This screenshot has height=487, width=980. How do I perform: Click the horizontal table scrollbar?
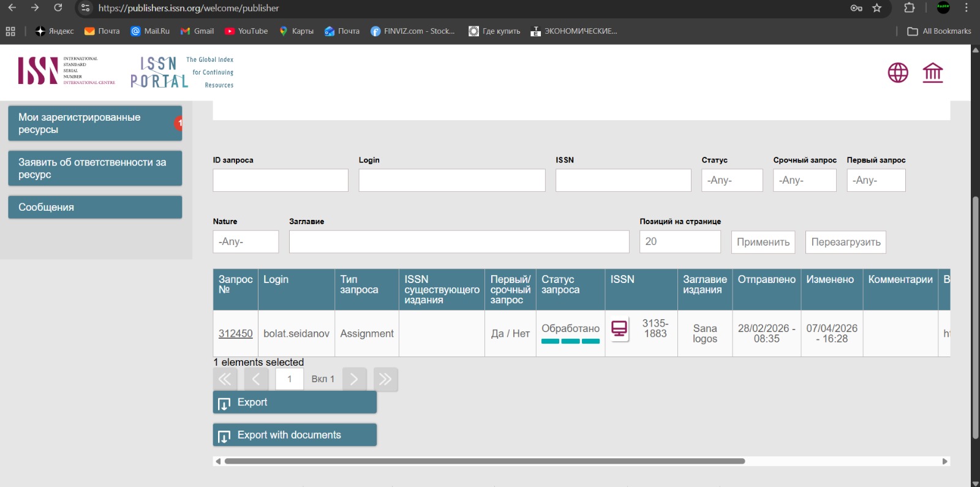click(x=484, y=461)
